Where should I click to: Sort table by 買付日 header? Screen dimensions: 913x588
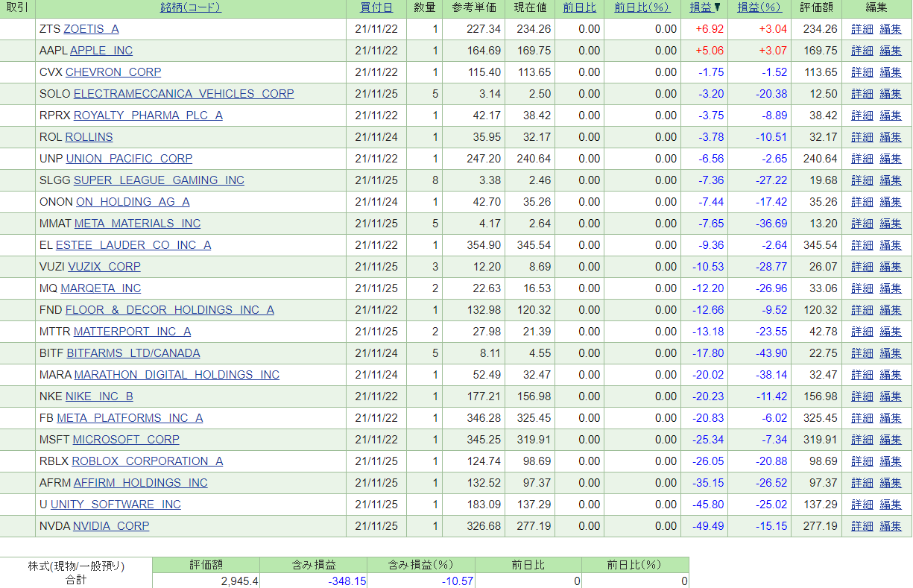pos(376,7)
